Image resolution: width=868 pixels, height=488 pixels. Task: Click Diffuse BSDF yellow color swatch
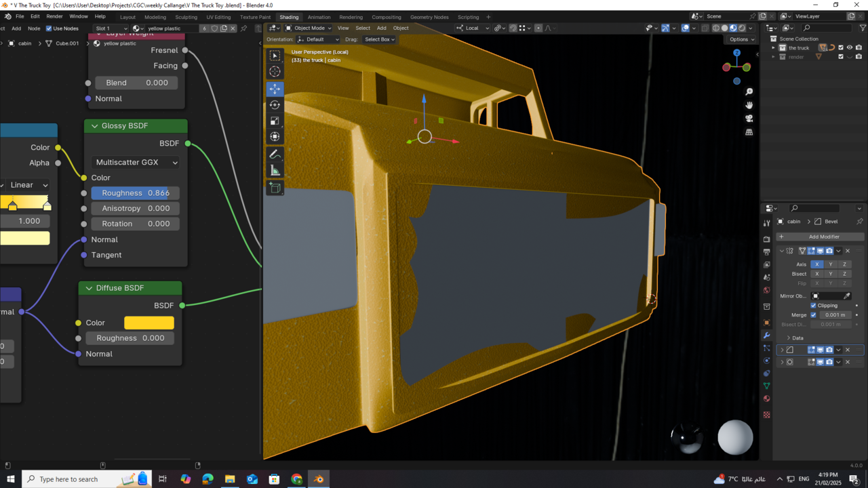pos(149,323)
